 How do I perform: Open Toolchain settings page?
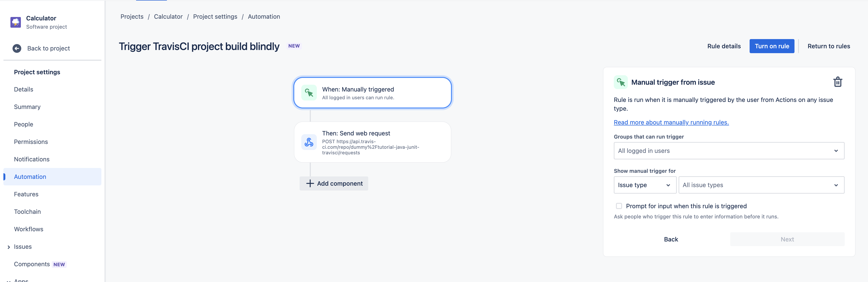pyautogui.click(x=27, y=212)
